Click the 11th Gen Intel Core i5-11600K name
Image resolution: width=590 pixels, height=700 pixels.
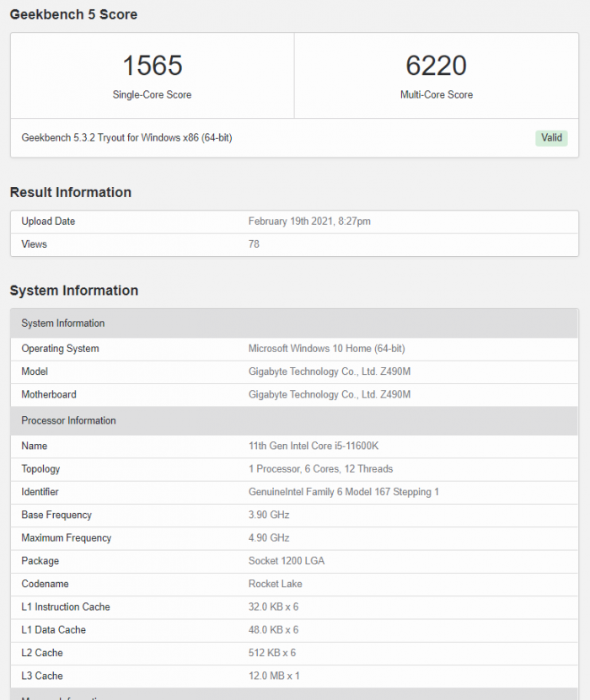pyautogui.click(x=318, y=446)
